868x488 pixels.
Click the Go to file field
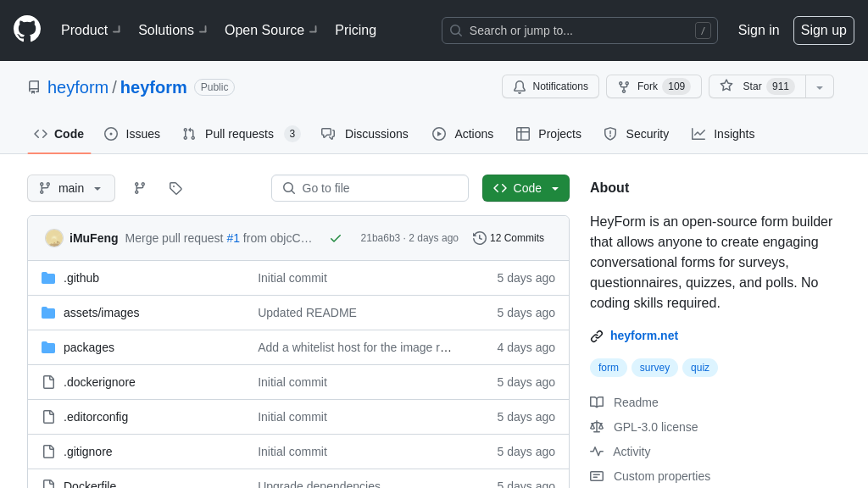(x=370, y=188)
